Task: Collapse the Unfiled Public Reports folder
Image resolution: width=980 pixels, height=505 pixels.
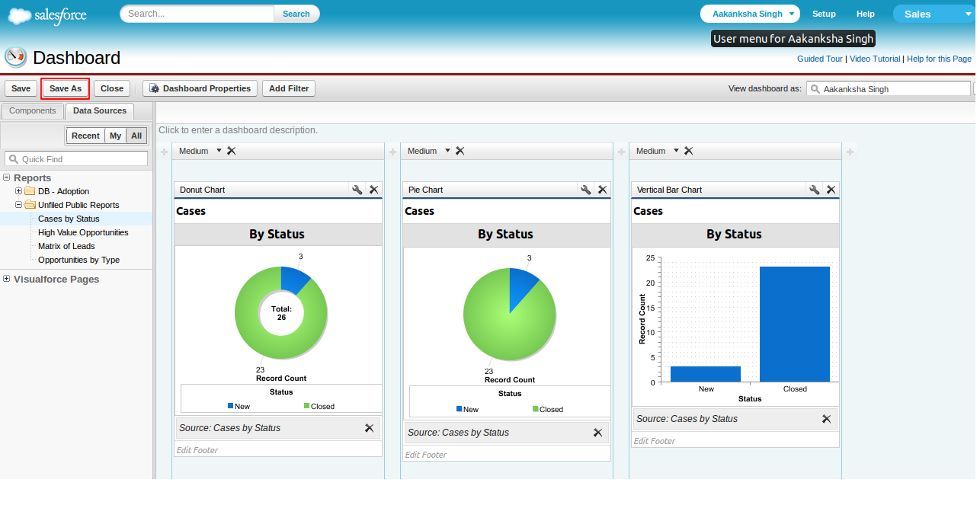Action: pos(19,205)
